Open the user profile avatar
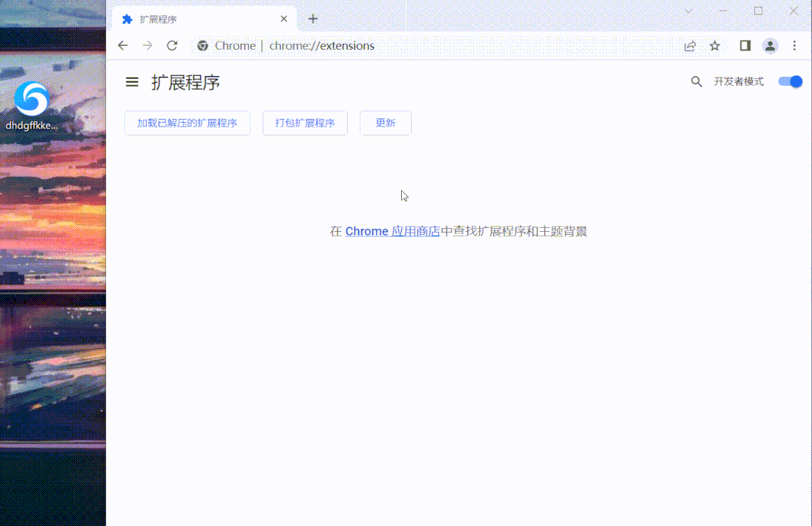 pos(770,46)
